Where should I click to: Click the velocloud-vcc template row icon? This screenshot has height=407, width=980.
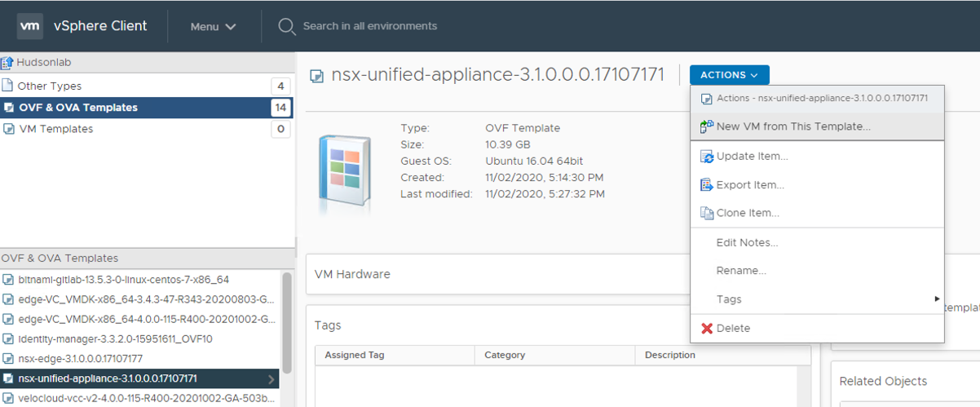click(9, 398)
